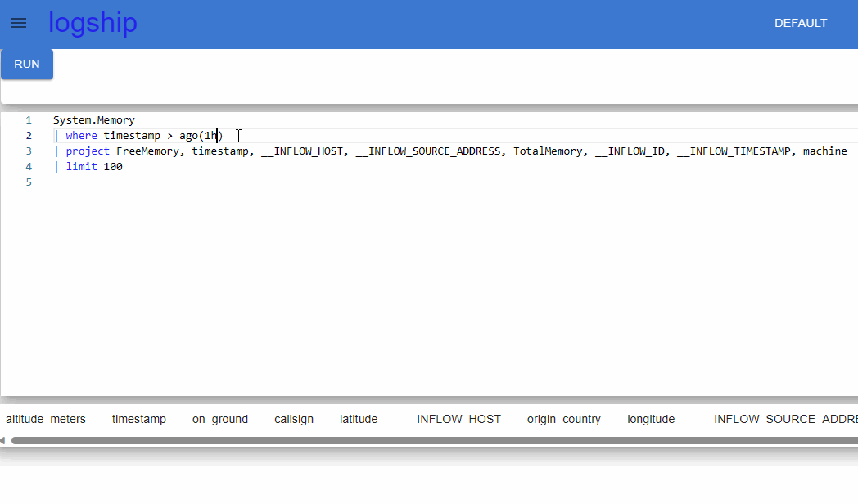The height and width of the screenshot is (504, 858).
Task: Click ago(1h) in the query editor
Action: click(201, 136)
